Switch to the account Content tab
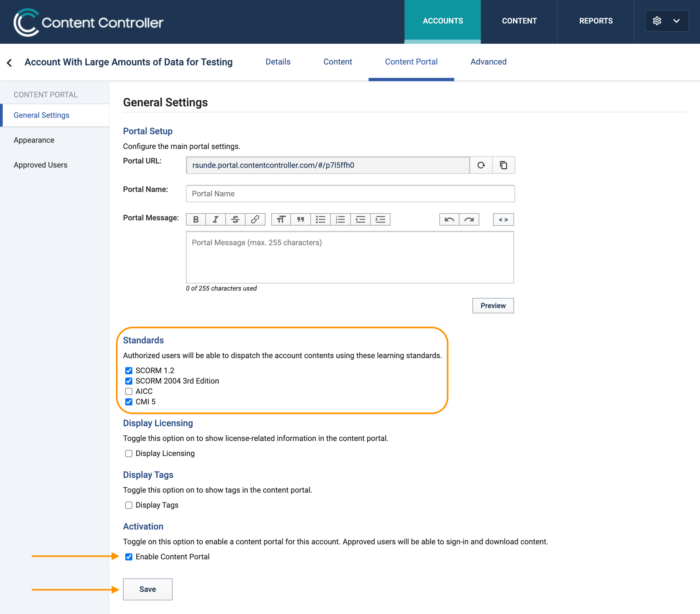 pos(338,62)
